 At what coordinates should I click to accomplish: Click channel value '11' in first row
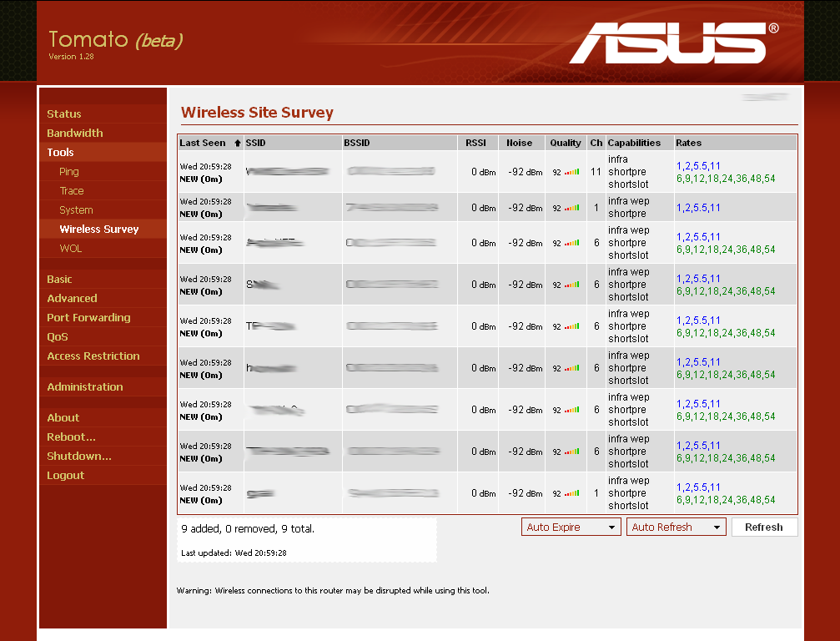coord(596,172)
